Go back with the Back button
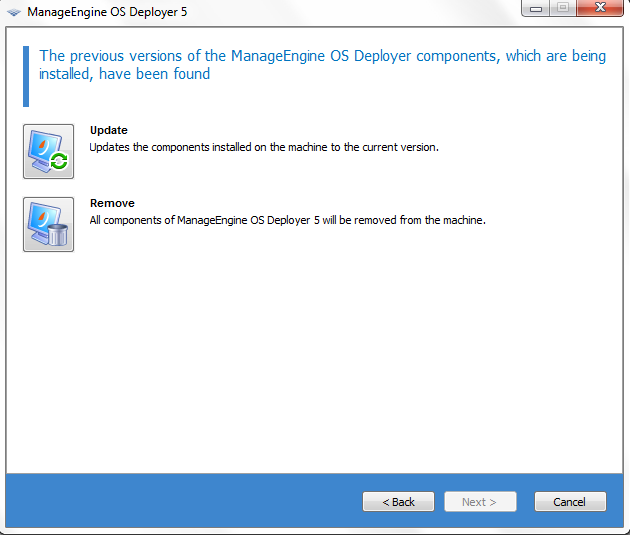The image size is (630, 535). click(x=398, y=502)
